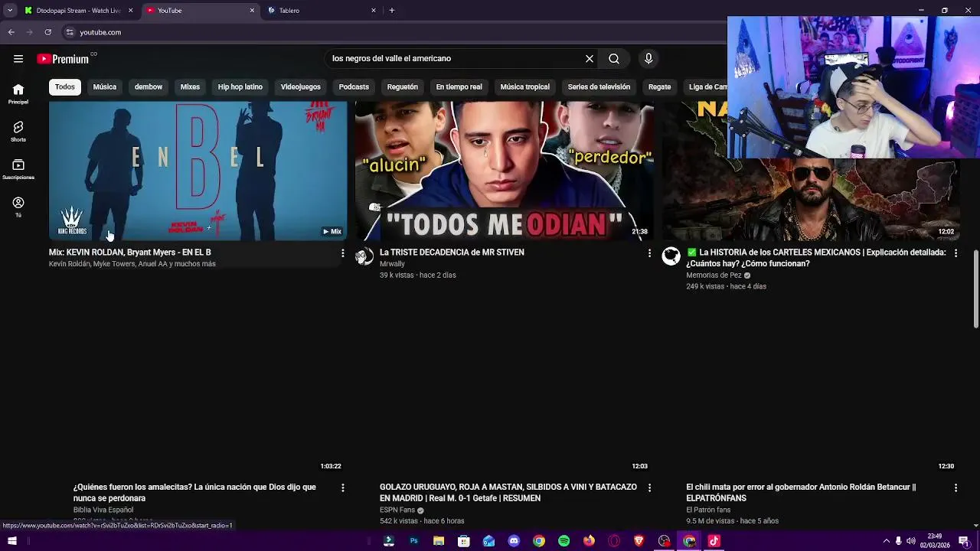Open the YouTube hamburger guide menu
980x551 pixels.
(x=18, y=59)
